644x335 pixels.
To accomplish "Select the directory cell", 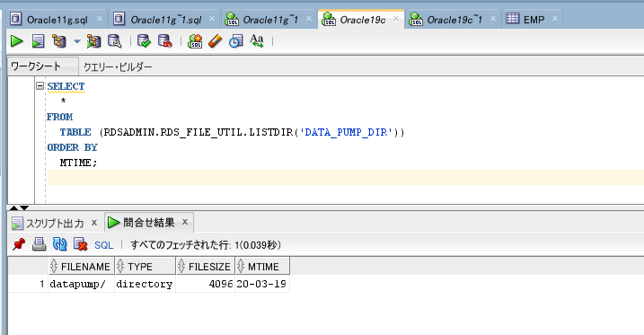I will coord(146,284).
